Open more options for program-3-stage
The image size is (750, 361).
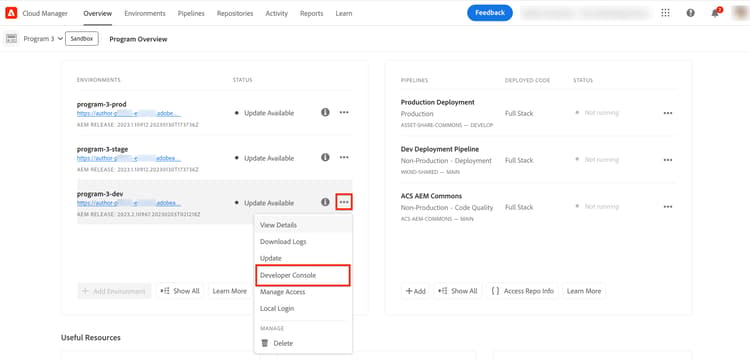[344, 157]
